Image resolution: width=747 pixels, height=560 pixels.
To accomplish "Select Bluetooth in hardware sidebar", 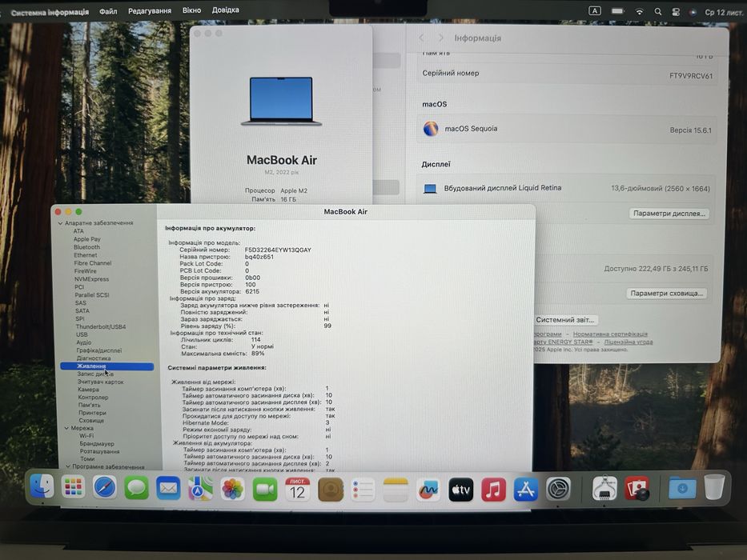I will (86, 247).
